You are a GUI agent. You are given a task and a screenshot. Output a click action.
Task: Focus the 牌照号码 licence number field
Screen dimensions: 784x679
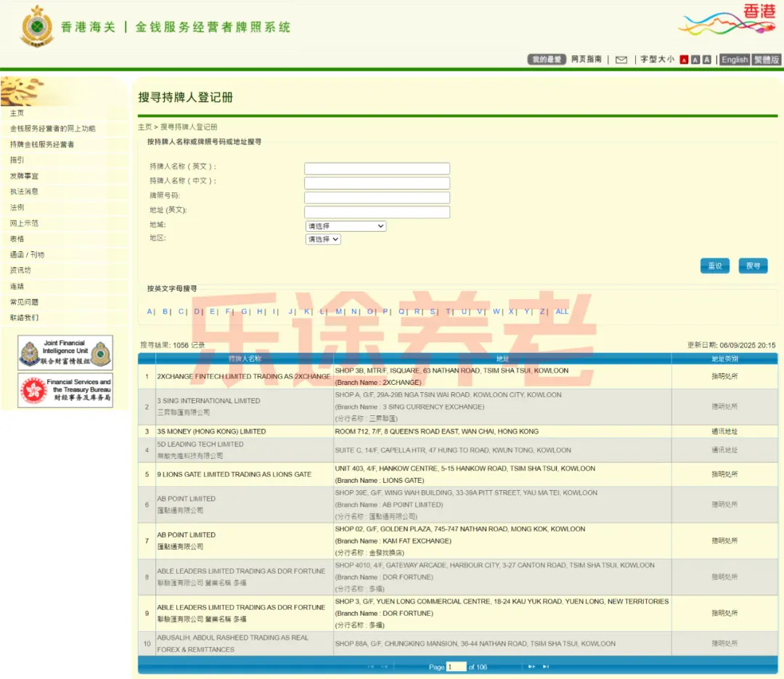(x=377, y=197)
